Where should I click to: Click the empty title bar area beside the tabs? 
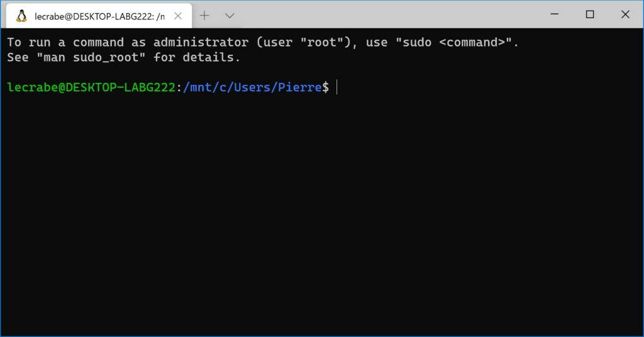click(390, 14)
